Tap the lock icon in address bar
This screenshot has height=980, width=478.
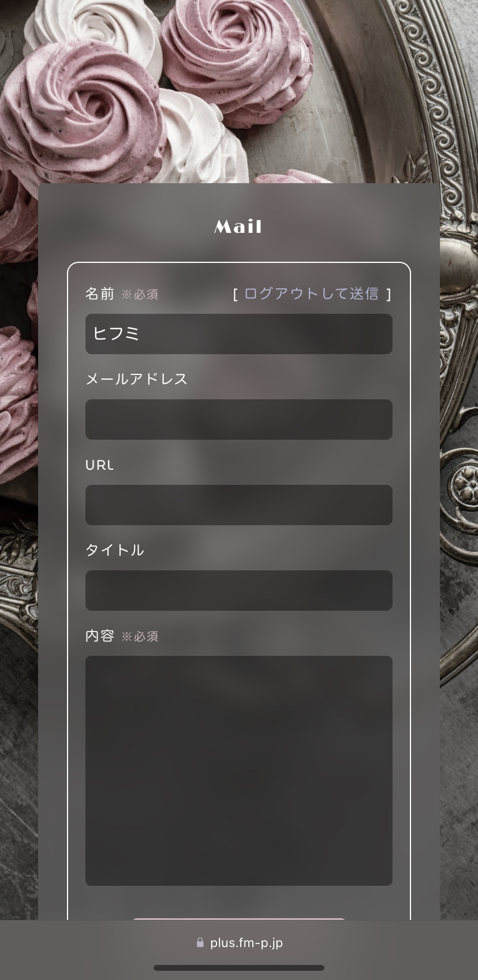pyautogui.click(x=200, y=942)
